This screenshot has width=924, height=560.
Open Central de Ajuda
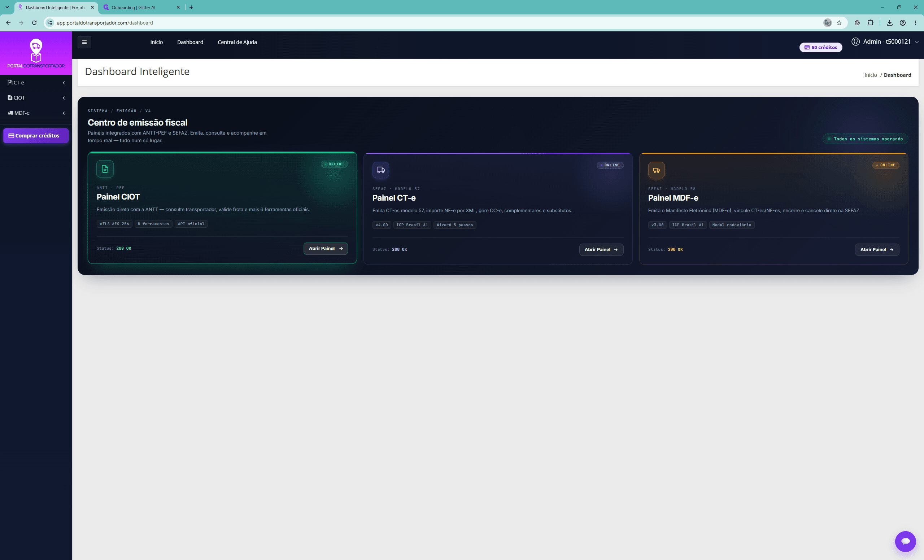click(x=237, y=42)
